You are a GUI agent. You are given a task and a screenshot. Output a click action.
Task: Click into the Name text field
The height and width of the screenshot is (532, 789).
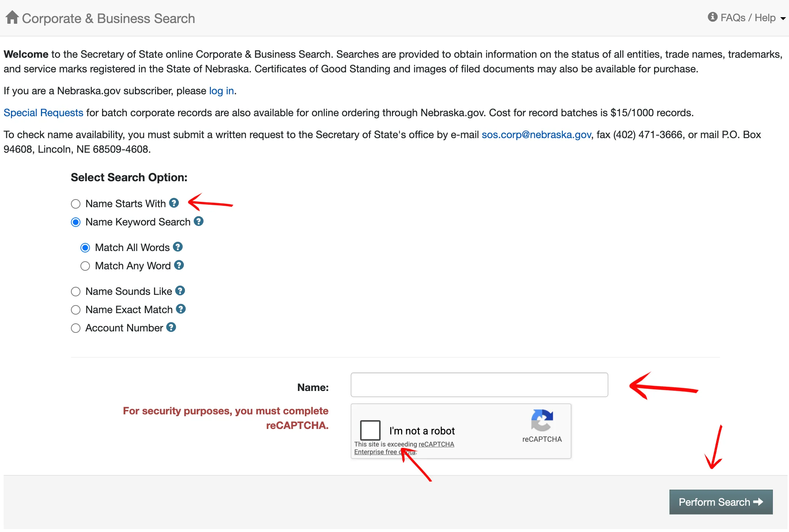click(479, 385)
